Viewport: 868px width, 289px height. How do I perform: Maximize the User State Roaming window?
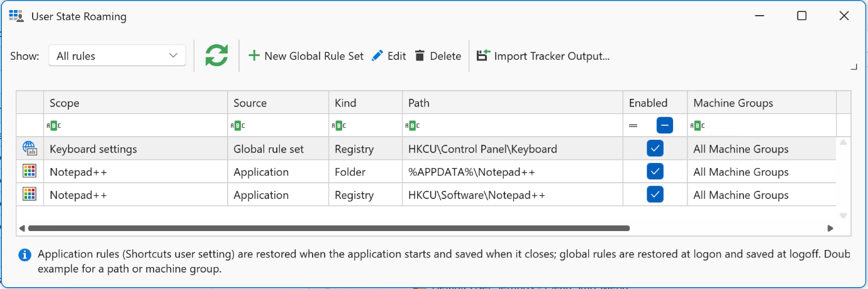click(801, 16)
